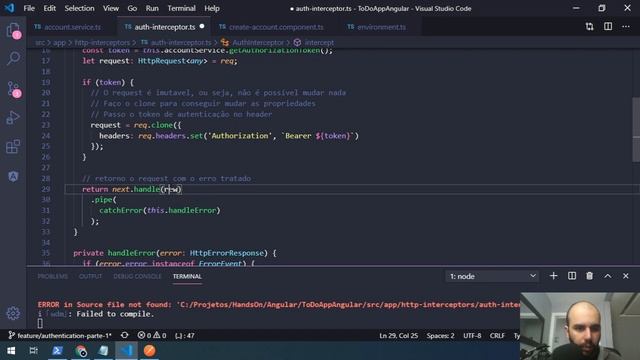Open the Manage gear settings icon
The width and height of the screenshot is (640, 360).
click(x=13, y=313)
